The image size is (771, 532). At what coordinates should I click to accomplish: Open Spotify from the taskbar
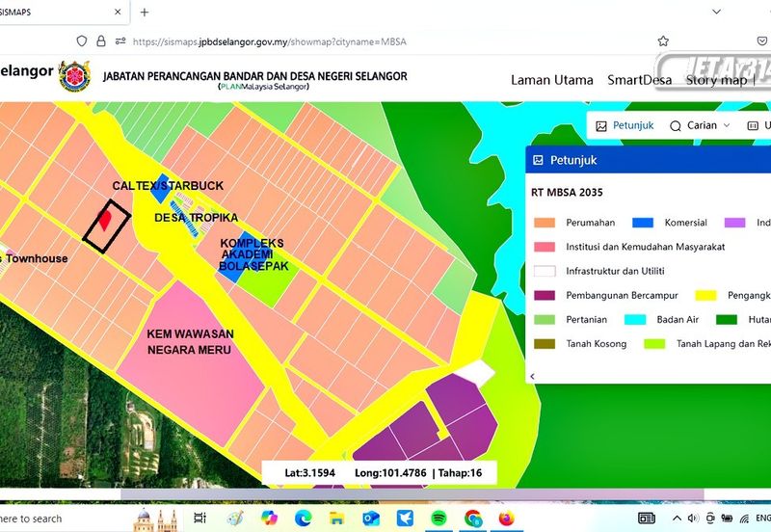point(439,519)
